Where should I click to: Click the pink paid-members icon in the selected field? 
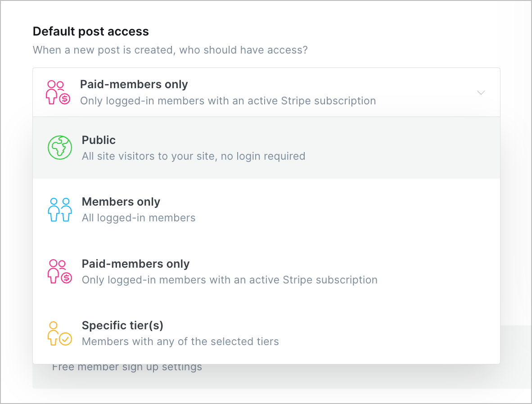point(58,92)
